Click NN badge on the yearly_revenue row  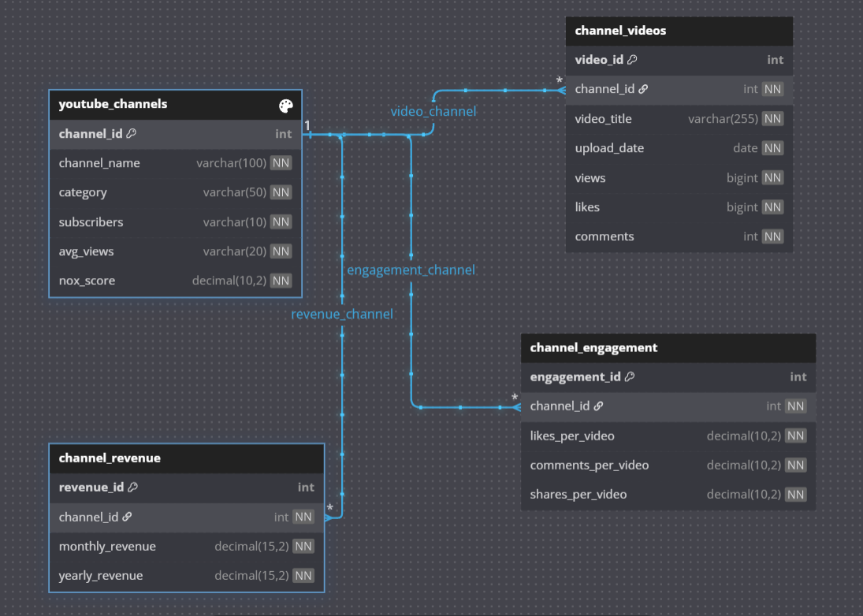click(x=303, y=576)
